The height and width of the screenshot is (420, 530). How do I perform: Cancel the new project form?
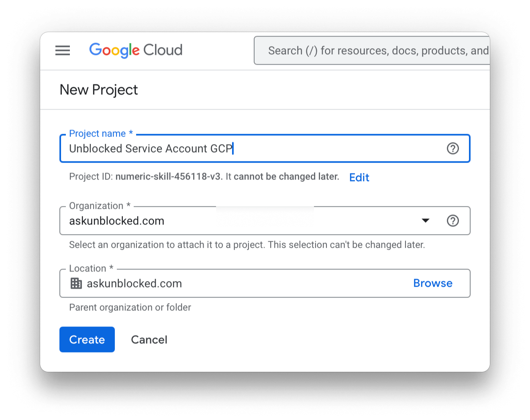[149, 340]
